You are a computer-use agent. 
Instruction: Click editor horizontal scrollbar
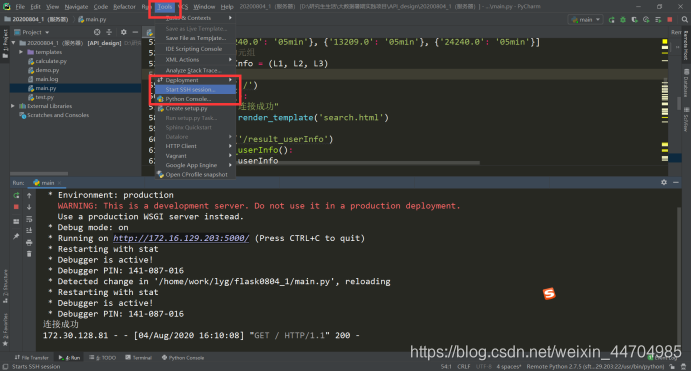(x=358, y=163)
